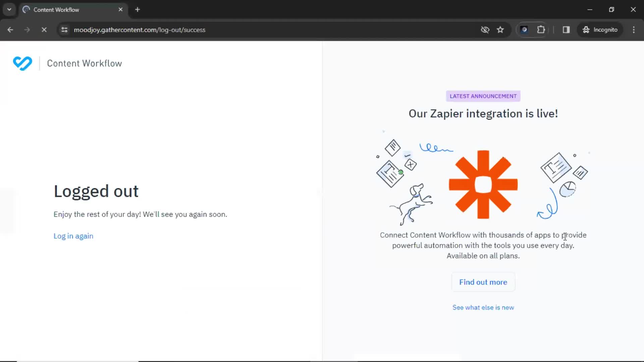Click the See what else is new link

pyautogui.click(x=483, y=307)
